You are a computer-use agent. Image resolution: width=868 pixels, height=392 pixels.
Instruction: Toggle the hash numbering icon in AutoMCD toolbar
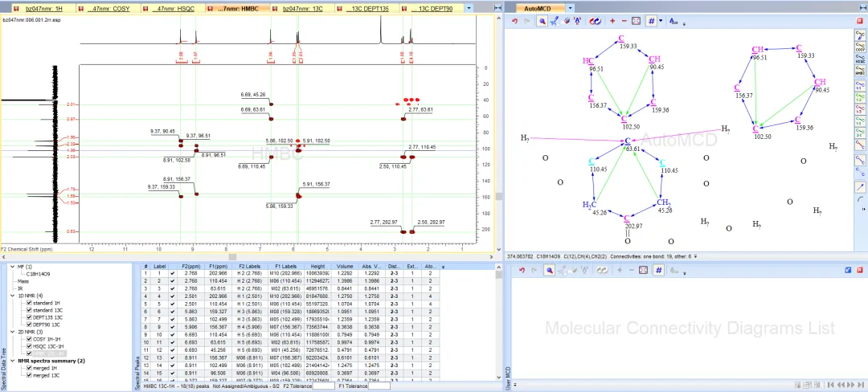point(652,21)
